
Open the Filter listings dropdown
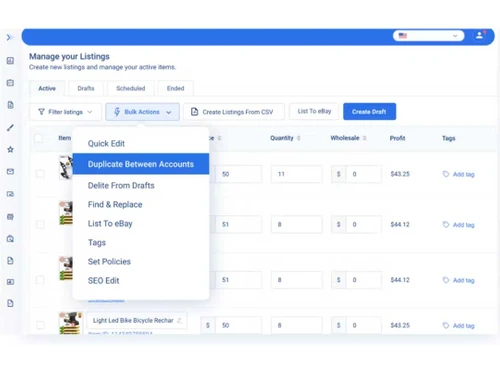pos(65,112)
